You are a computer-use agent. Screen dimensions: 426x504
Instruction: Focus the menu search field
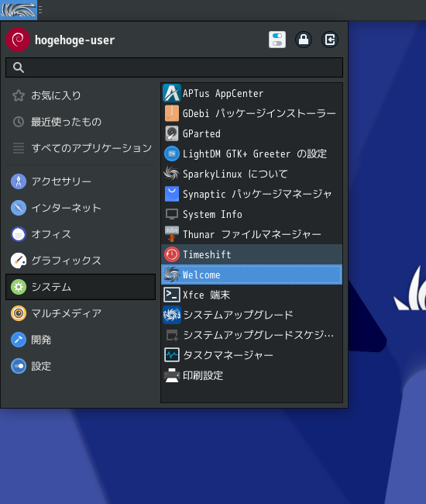(x=174, y=67)
